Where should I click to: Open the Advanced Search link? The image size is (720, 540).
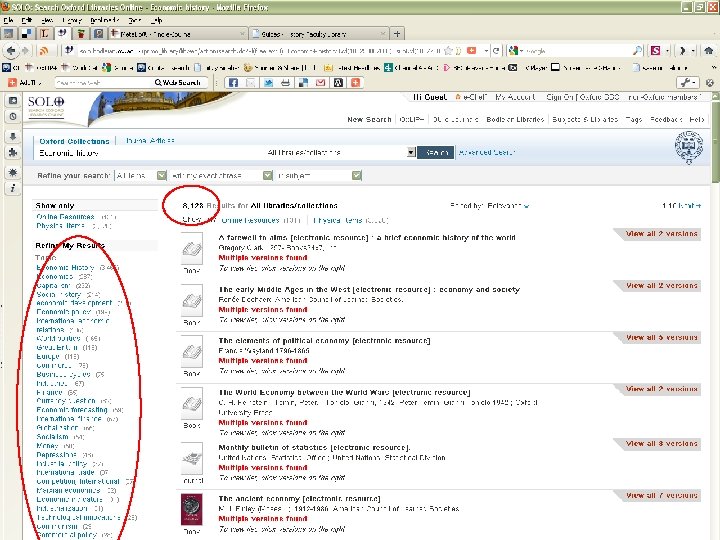point(487,152)
